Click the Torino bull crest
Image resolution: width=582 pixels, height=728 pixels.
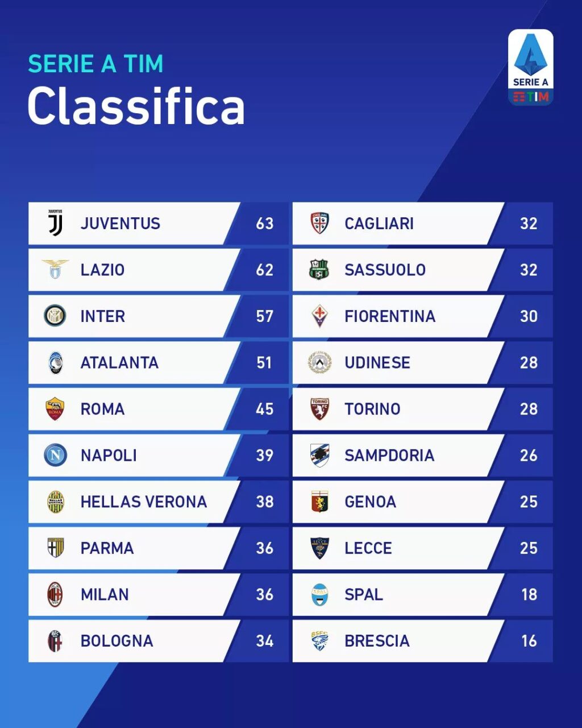pyautogui.click(x=319, y=408)
